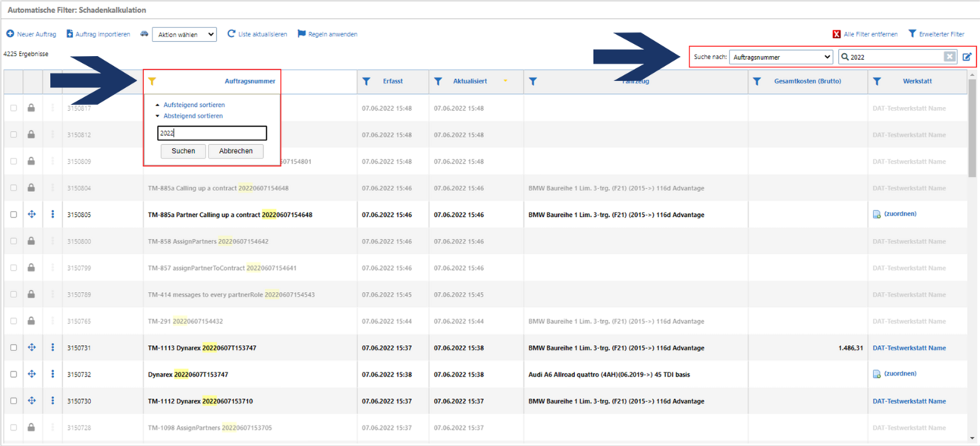Click the Liste aktualisieren refresh icon
This screenshot has width=980, height=446.
click(231, 34)
